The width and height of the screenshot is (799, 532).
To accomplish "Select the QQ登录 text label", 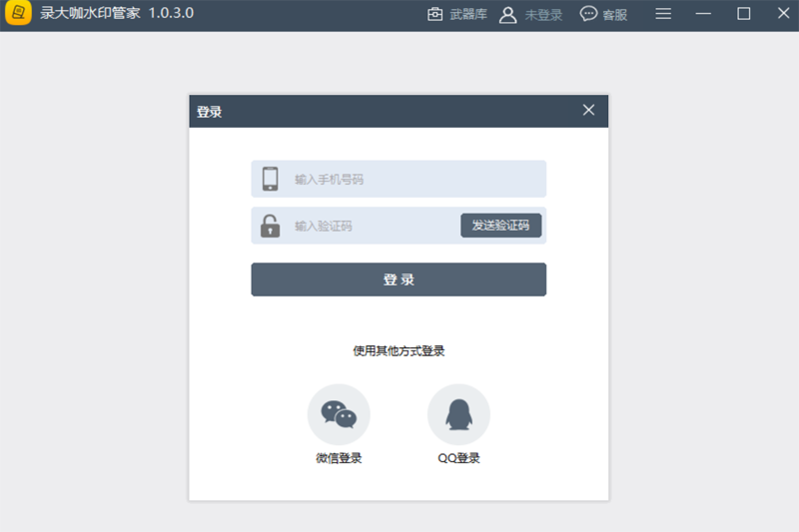I will 458,459.
